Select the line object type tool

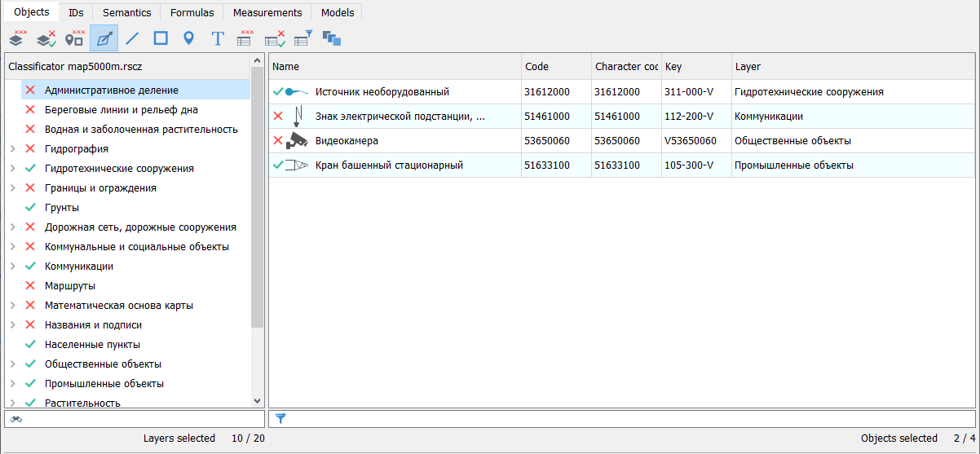pos(132,37)
